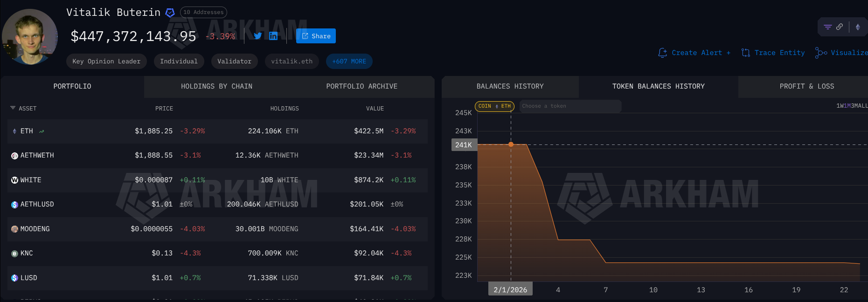Click the Visualize link
The height and width of the screenshot is (302, 868).
pos(849,53)
